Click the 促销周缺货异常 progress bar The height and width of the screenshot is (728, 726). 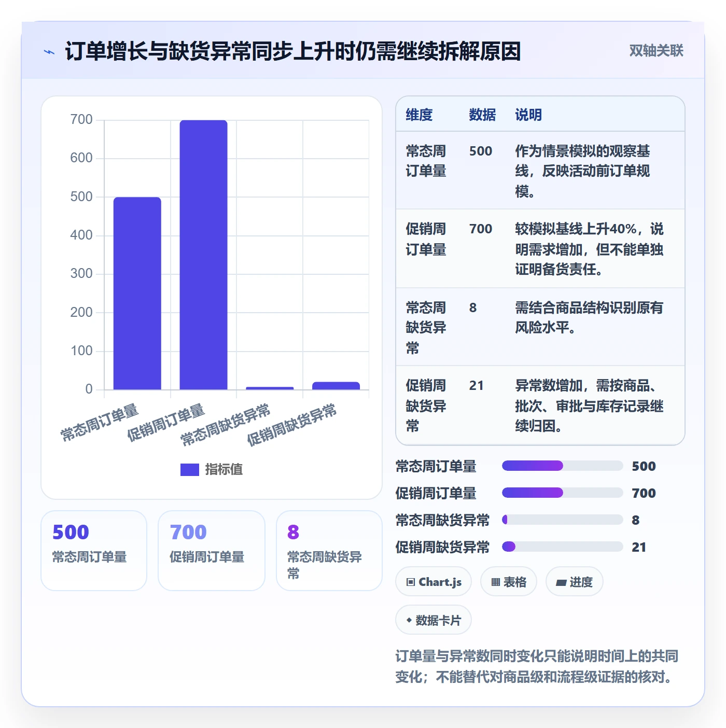coord(563,547)
